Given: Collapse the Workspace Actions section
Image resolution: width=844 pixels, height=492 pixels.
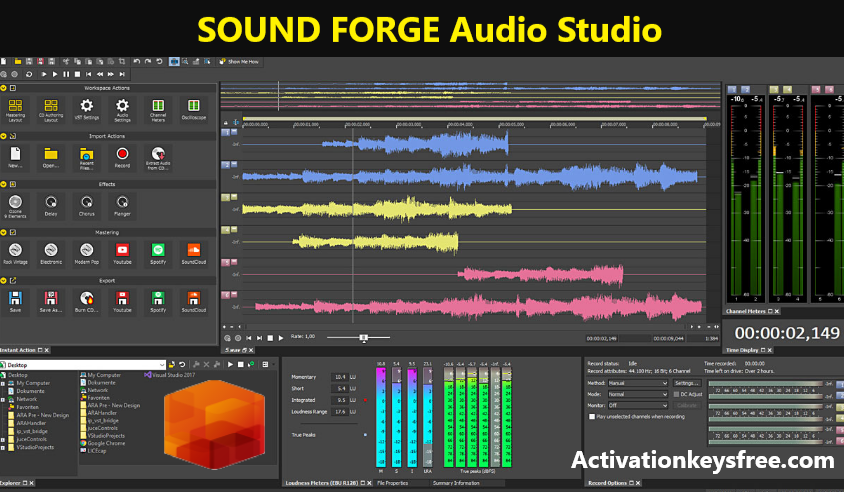Looking at the screenshot, I should [3, 88].
